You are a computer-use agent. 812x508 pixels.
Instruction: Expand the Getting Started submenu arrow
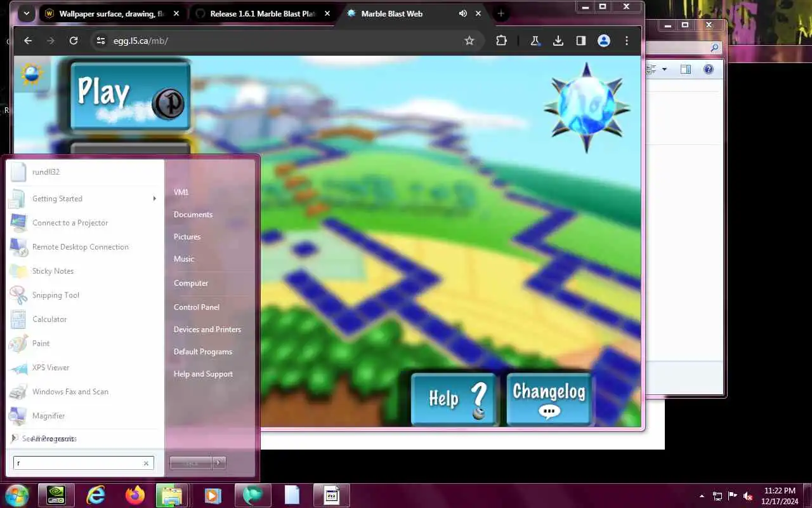tap(154, 199)
